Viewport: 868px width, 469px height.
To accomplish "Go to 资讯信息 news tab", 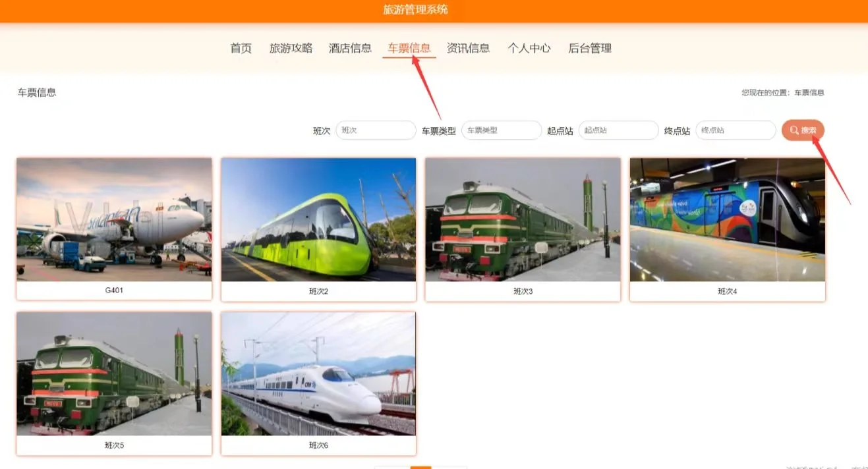I will (468, 48).
